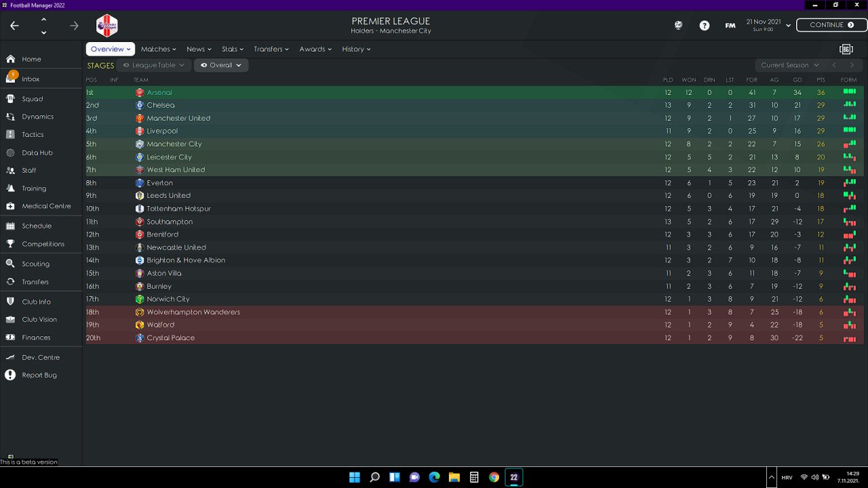The height and width of the screenshot is (488, 868).
Task: Sort by the WON column header
Action: click(x=689, y=80)
